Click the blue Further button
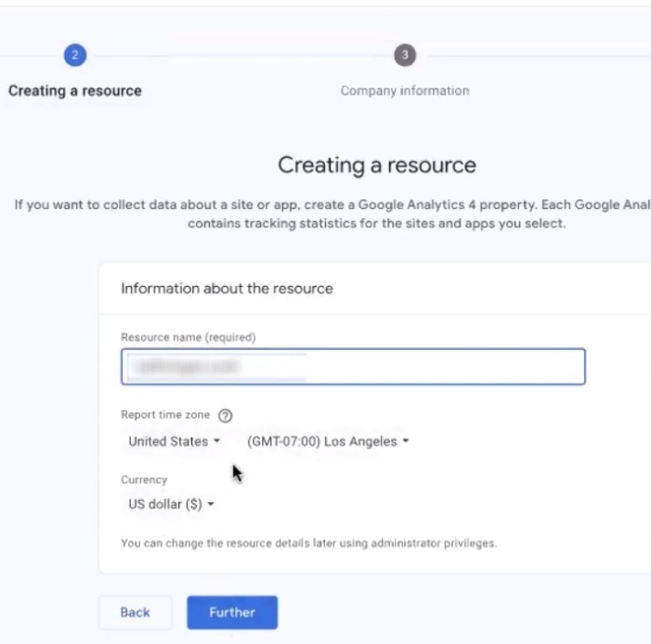 click(232, 612)
